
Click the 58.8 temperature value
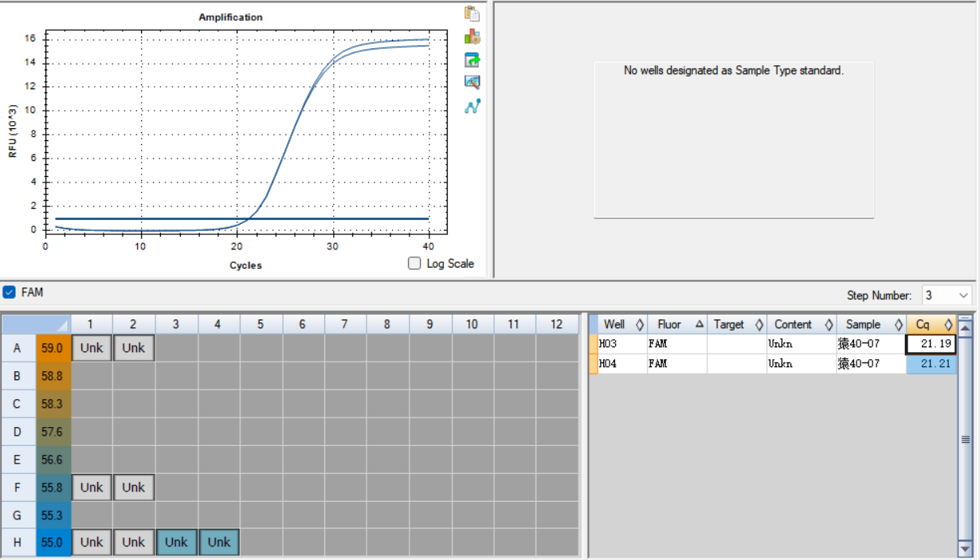[x=53, y=376]
